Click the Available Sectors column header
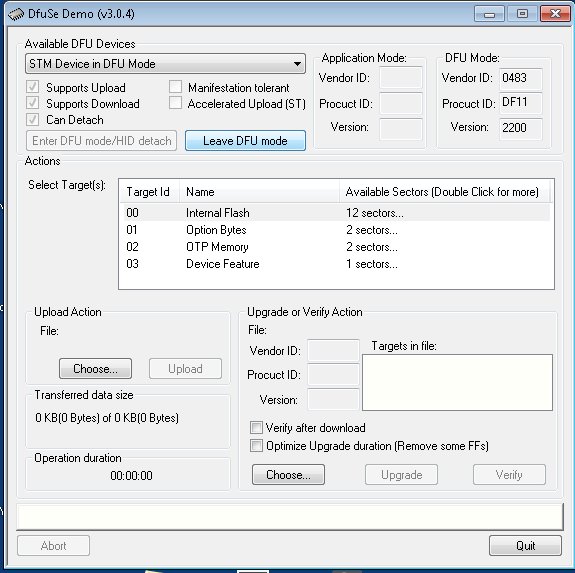The width and height of the screenshot is (575, 573). point(445,192)
